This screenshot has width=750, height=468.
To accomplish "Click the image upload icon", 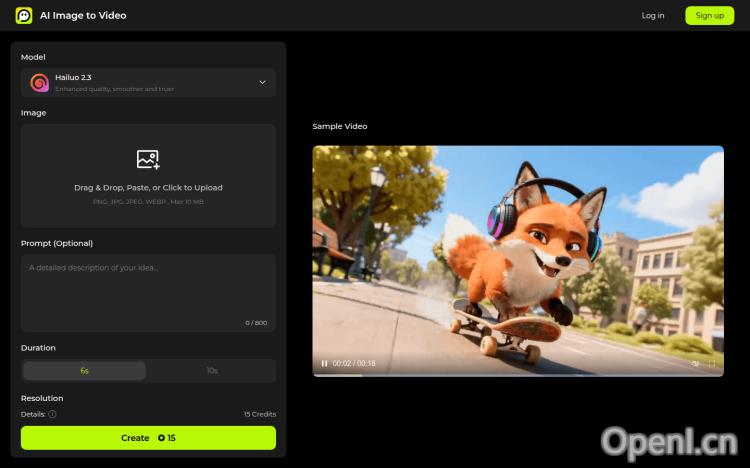I will 148,159.
